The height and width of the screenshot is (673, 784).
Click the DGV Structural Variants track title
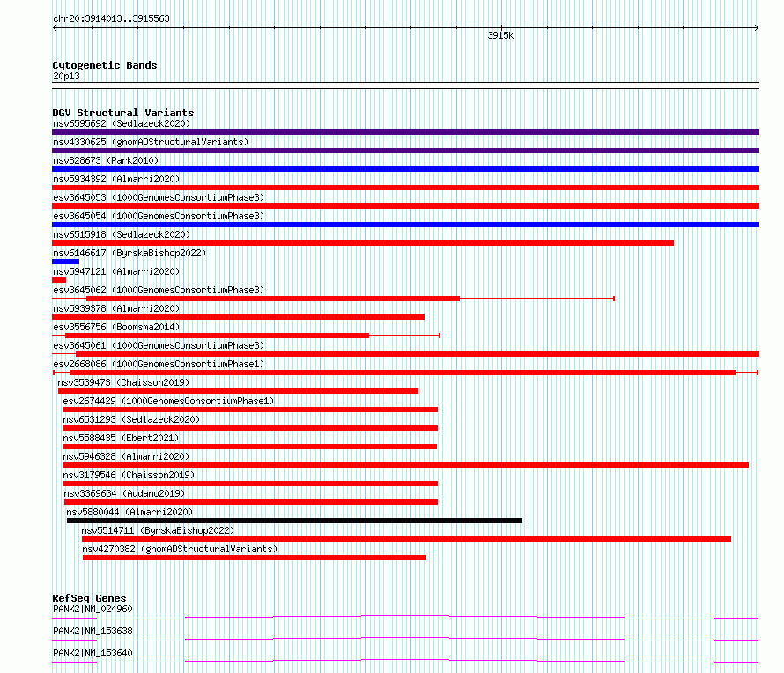[123, 113]
